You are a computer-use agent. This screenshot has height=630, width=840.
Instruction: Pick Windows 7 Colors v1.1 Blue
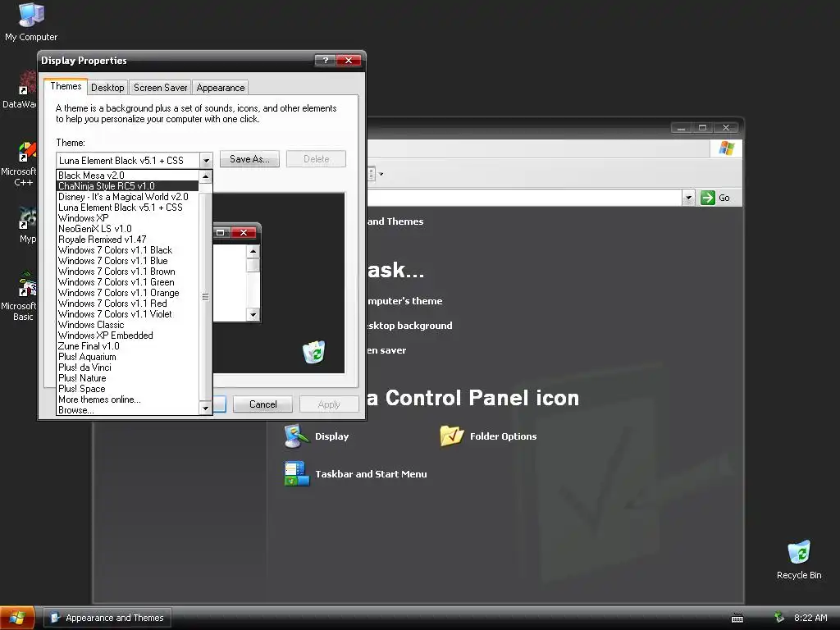tap(127, 261)
